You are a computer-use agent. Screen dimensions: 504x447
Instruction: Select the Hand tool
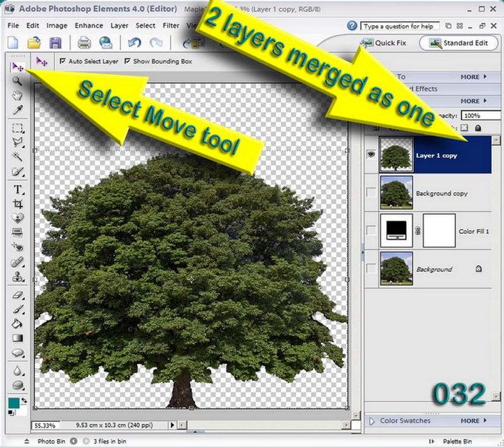pyautogui.click(x=17, y=96)
